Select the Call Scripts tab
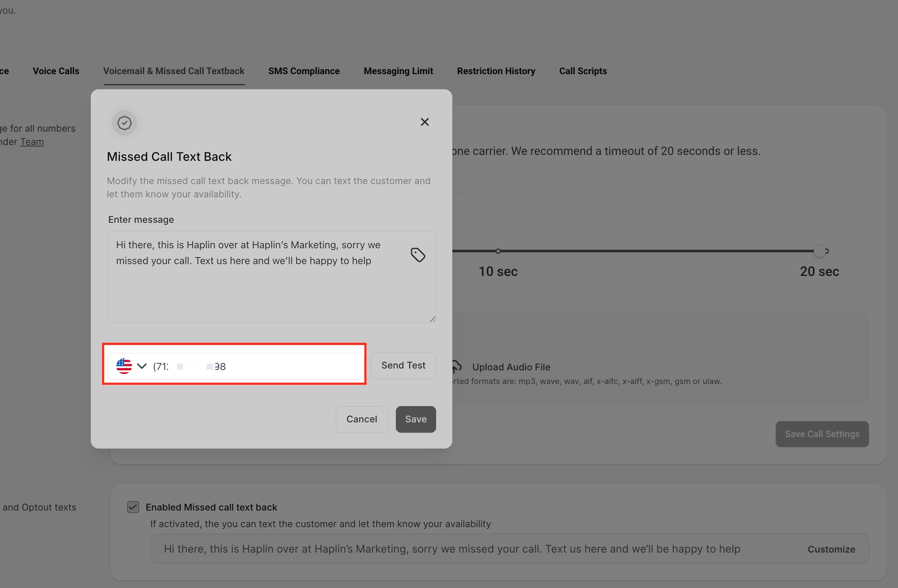 coord(583,71)
